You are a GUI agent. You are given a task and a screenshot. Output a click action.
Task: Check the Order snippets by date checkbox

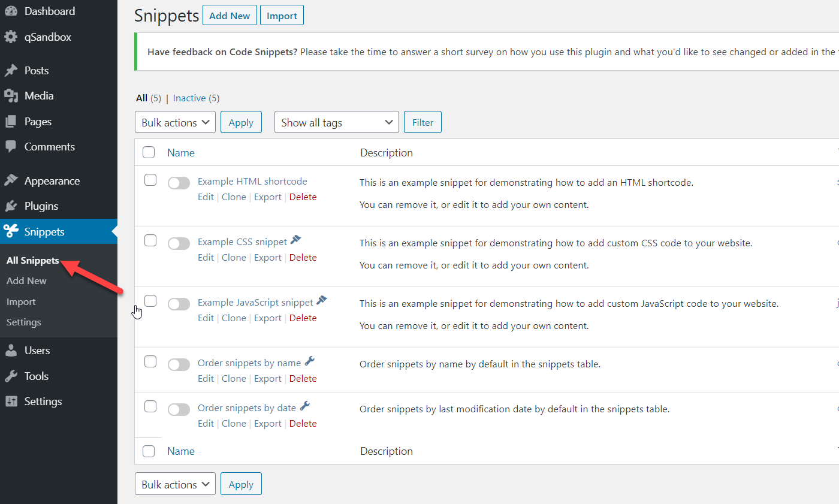point(150,406)
